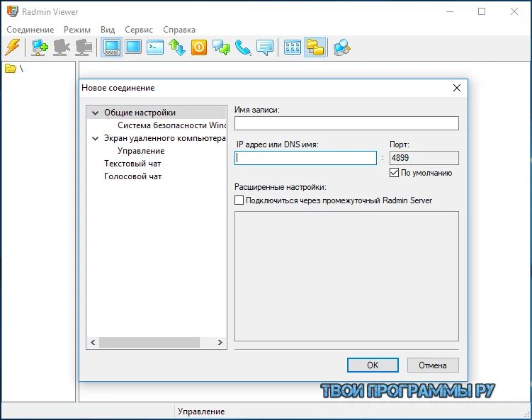Click the settings tree horizontal scrollbar thumb
The width and height of the screenshot is (532, 420).
click(149, 342)
